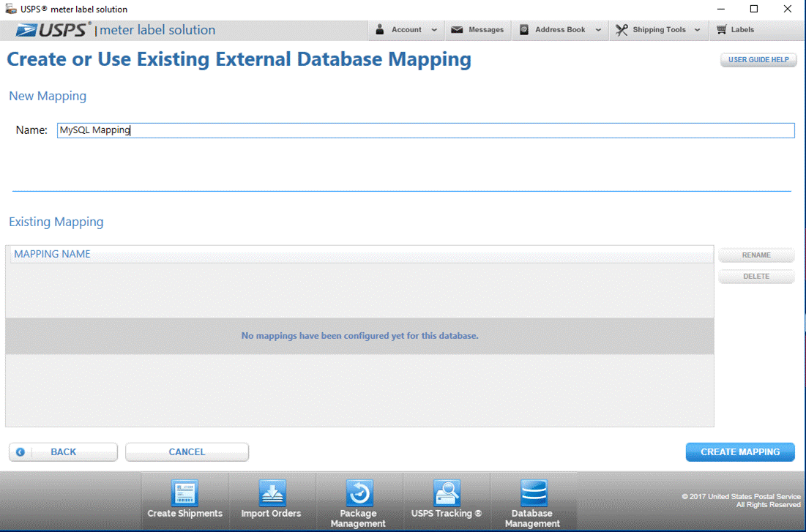
Task: Select Address Book menu label
Action: coord(560,30)
